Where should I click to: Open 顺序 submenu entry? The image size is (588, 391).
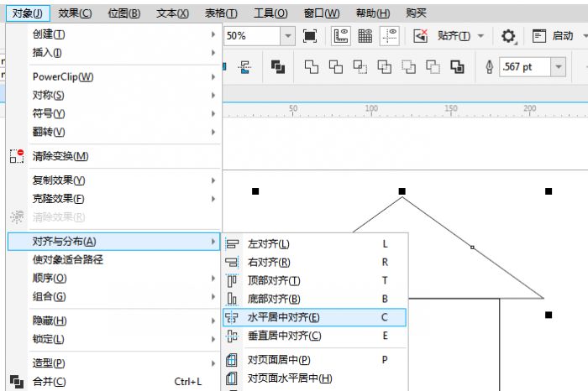click(x=113, y=278)
